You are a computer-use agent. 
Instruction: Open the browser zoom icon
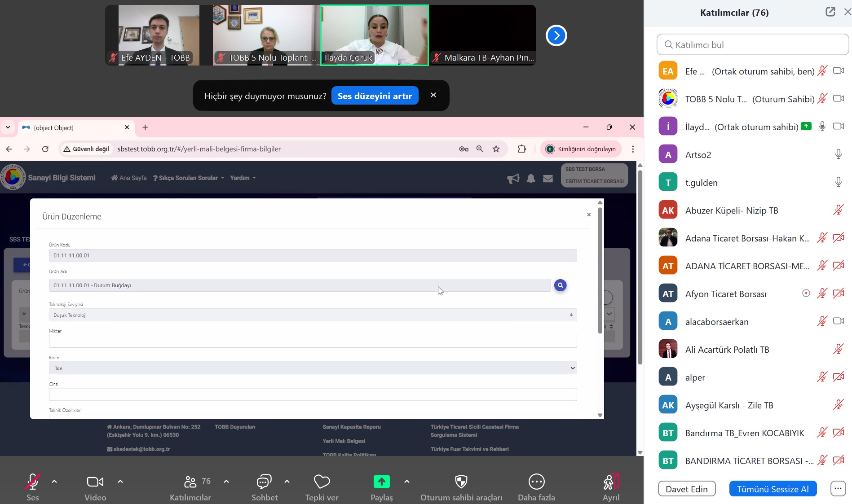[480, 149]
